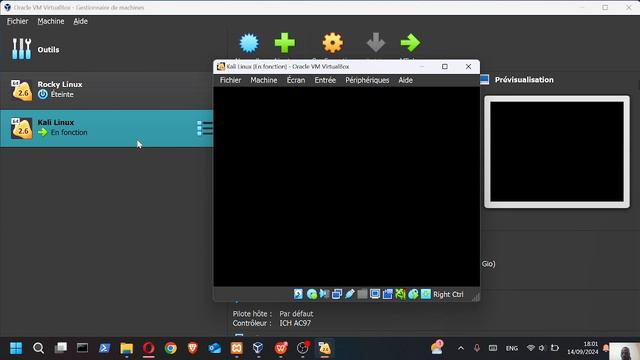The height and width of the screenshot is (360, 640).
Task: Open Task View from the taskbar
Action: [x=61, y=348]
